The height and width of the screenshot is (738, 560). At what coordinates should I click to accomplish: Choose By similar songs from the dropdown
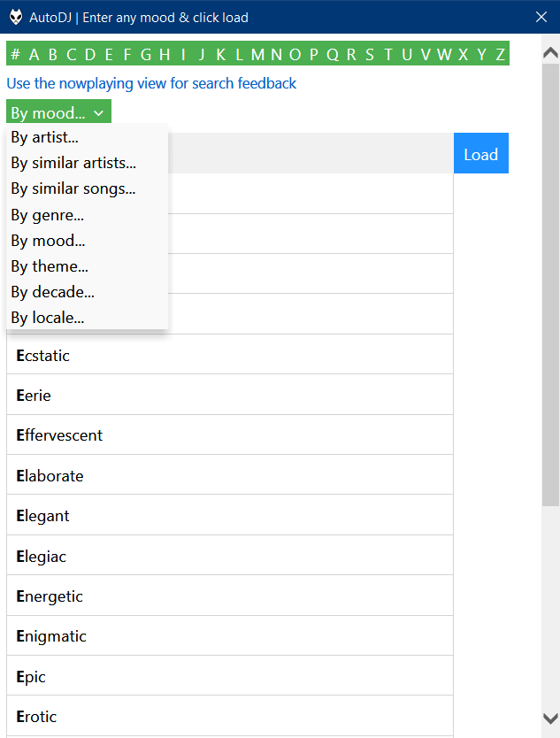point(73,188)
